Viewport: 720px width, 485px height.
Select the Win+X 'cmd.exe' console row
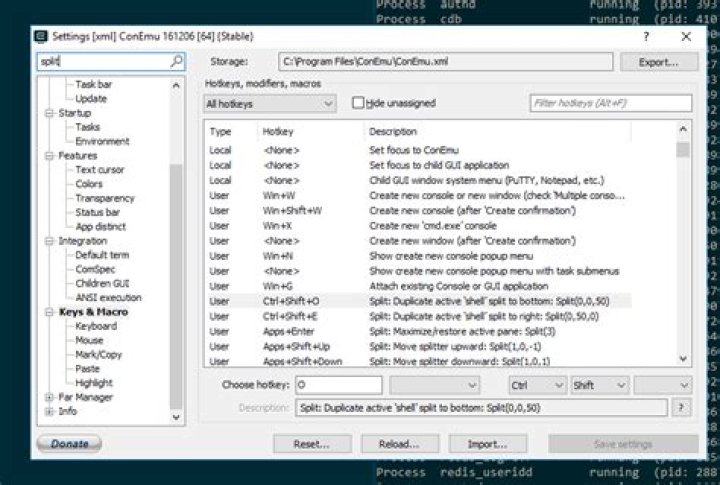coord(418,226)
